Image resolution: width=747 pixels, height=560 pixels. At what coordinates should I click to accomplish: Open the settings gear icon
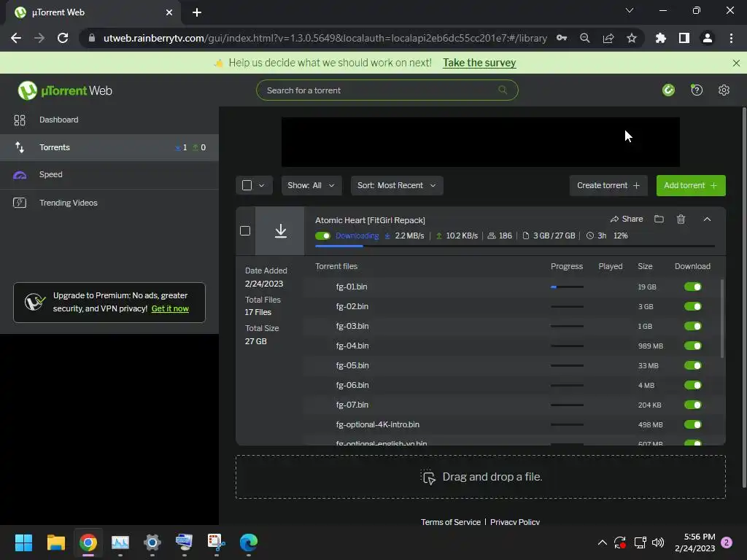[x=724, y=90]
